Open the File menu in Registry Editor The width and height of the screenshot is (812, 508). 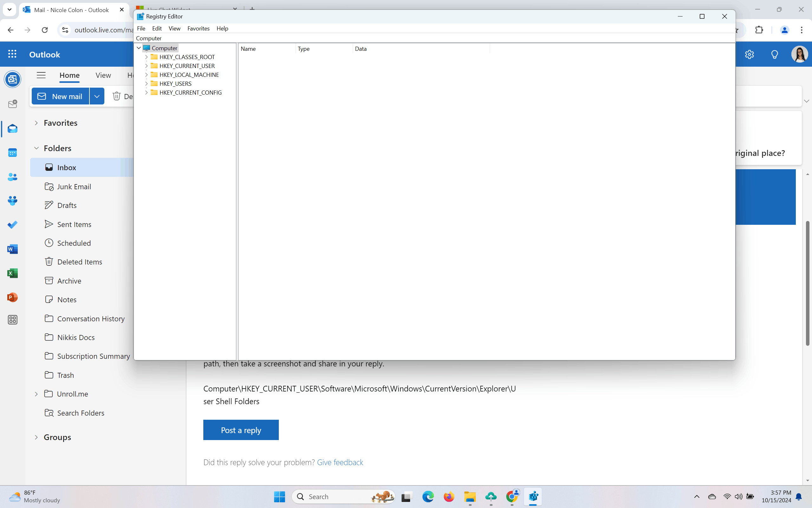tap(141, 29)
